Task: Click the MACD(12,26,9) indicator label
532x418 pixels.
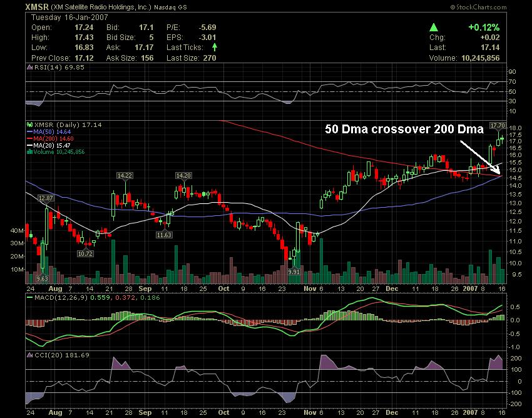Action: [x=61, y=298]
